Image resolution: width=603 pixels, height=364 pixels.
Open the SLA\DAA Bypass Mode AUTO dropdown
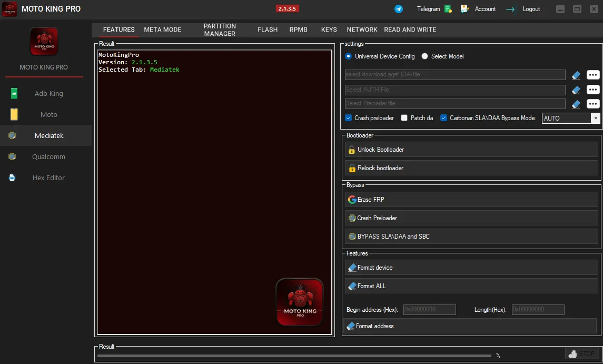pos(596,118)
